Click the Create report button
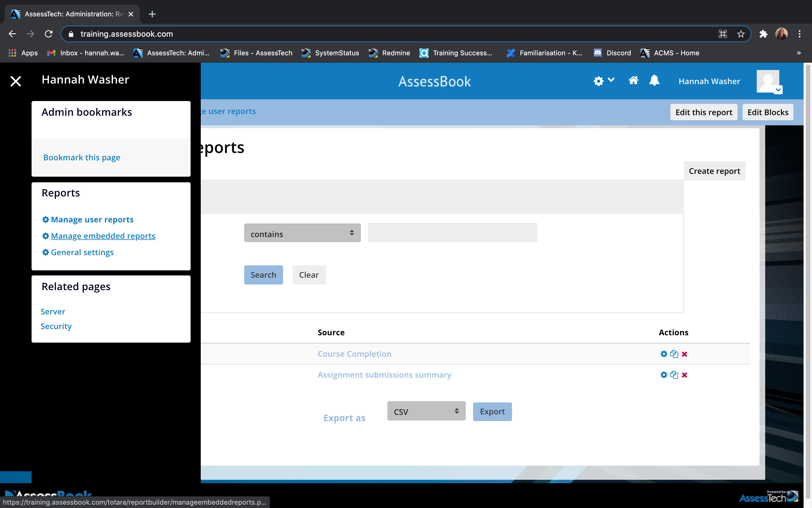The width and height of the screenshot is (812, 508). [715, 171]
